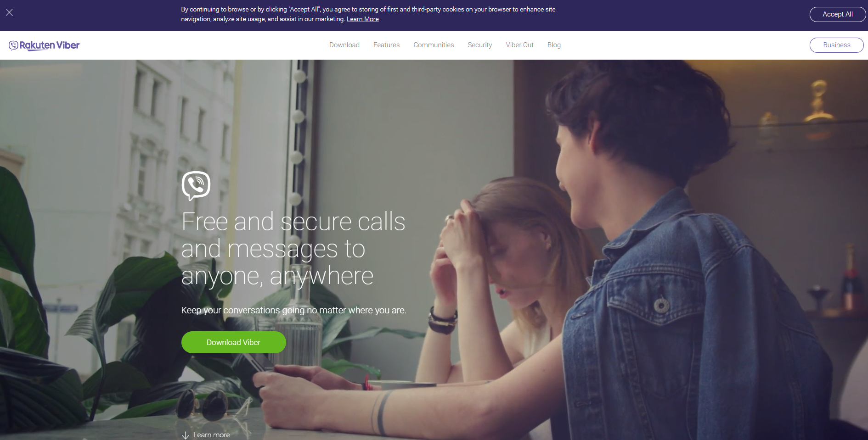This screenshot has width=868, height=440.
Task: Click the white Viber phone bubble icon
Action: (196, 186)
